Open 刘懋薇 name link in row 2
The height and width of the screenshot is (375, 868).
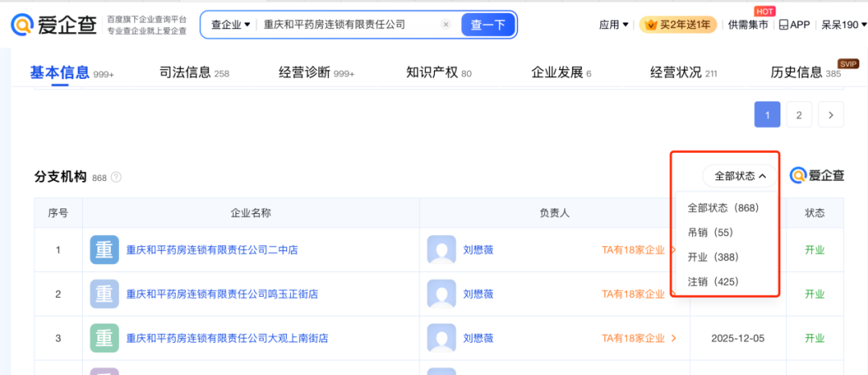(478, 294)
